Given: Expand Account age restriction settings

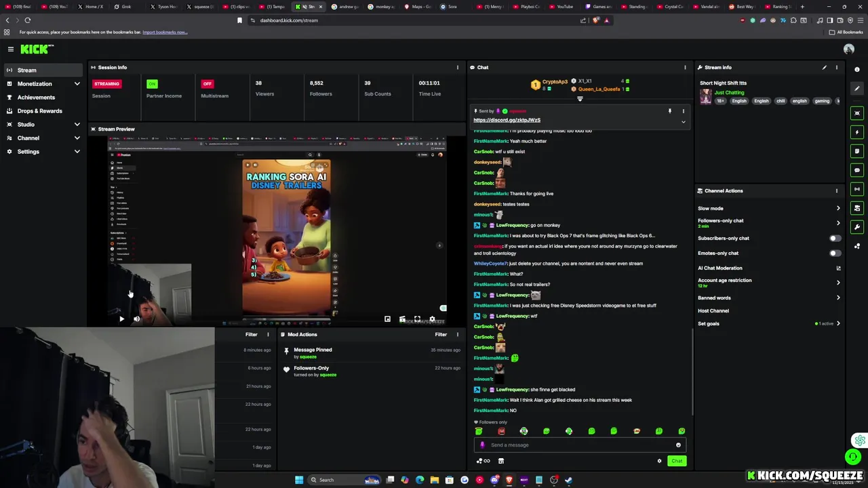Looking at the screenshot, I should (838, 283).
